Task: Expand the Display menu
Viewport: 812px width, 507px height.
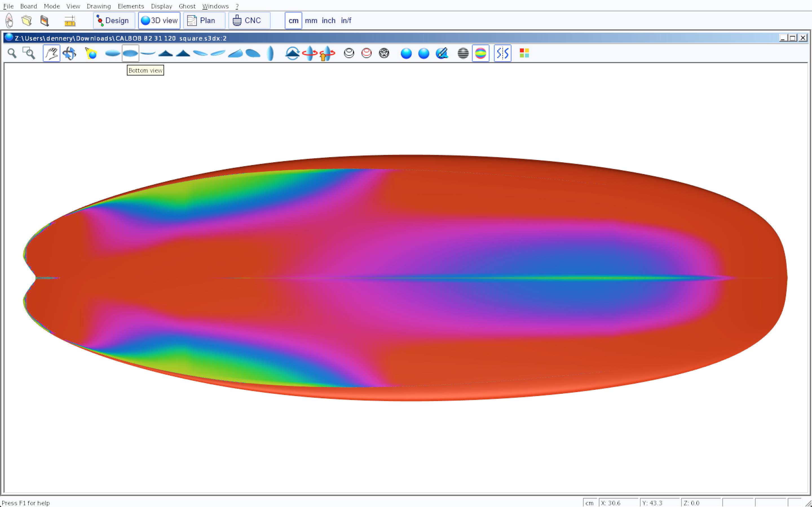Action: click(x=161, y=6)
